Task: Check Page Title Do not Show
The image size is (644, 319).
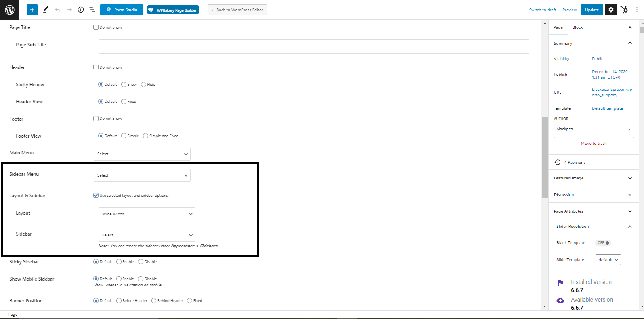Action: click(96, 27)
